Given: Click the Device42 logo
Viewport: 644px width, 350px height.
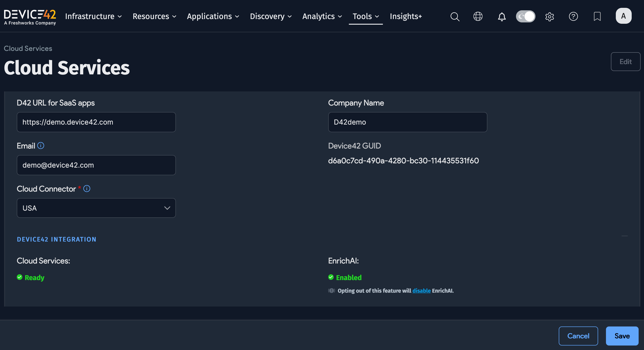Looking at the screenshot, I should coord(30,17).
